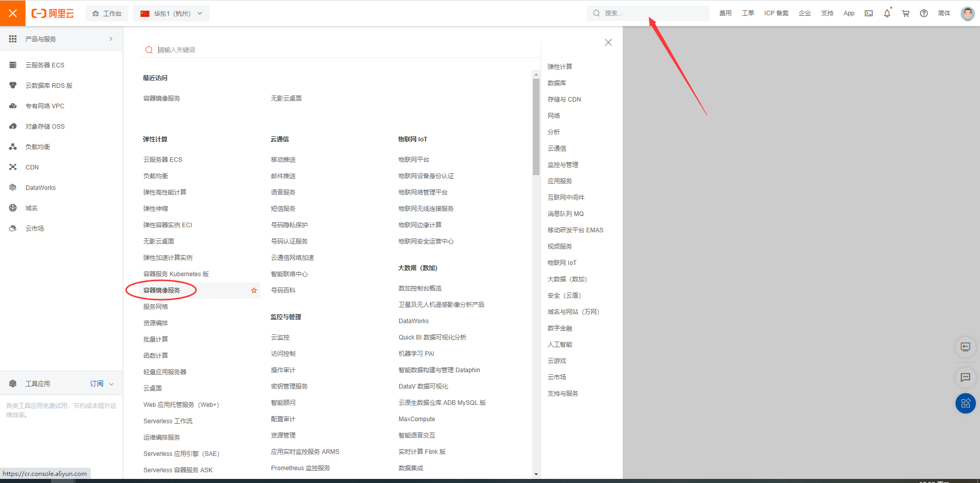
Task: Open 无影云桌面 under 最近访问
Action: pos(286,99)
